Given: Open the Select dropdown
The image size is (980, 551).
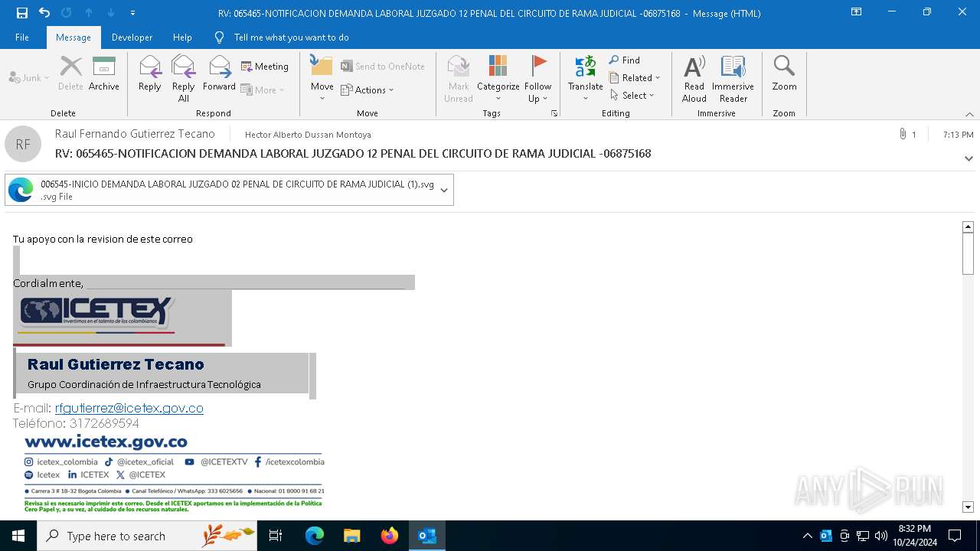Looking at the screenshot, I should click(x=632, y=95).
